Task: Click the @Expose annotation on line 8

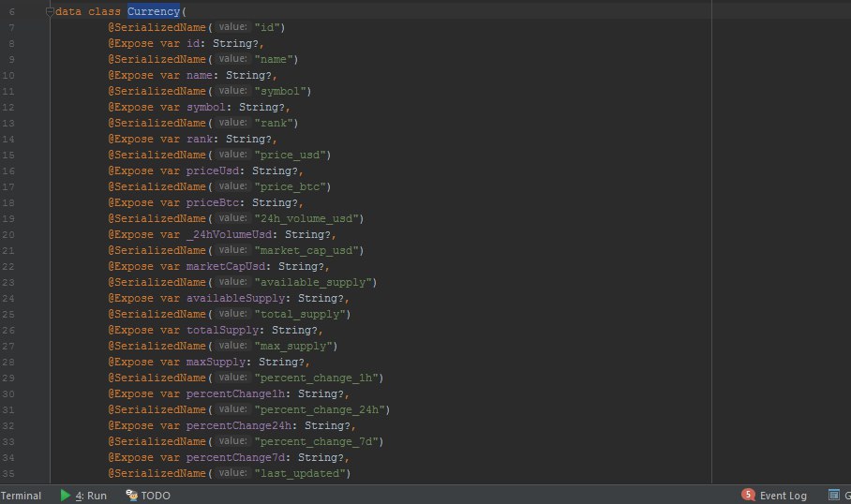Action: click(x=131, y=43)
